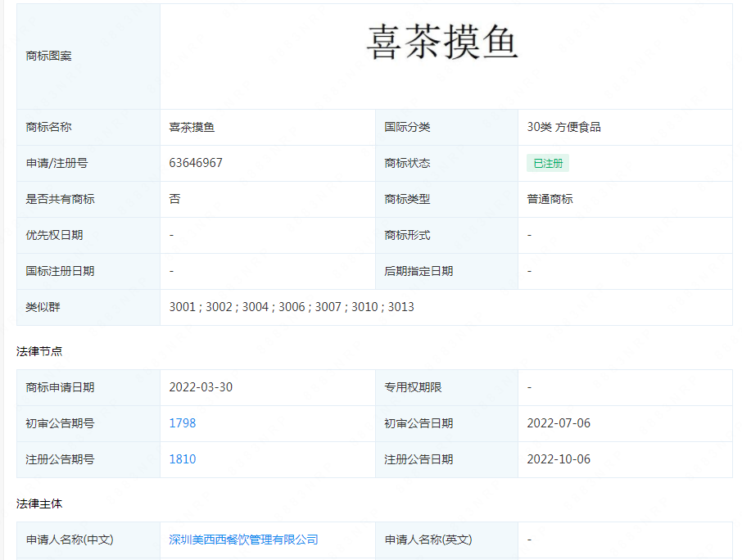This screenshot has width=742, height=560.
Task: Open the 1810 注册公告期号 link
Action: click(182, 459)
